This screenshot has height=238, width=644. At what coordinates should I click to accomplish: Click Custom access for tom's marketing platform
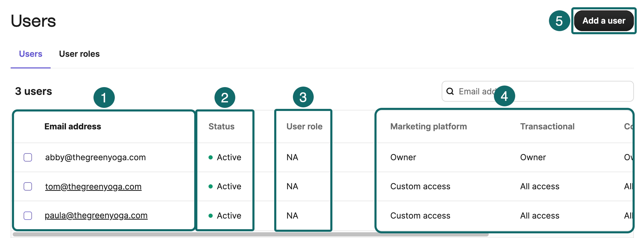pyautogui.click(x=420, y=186)
